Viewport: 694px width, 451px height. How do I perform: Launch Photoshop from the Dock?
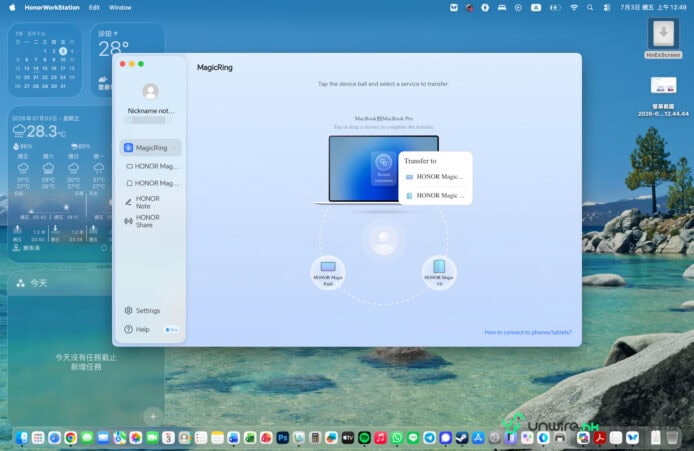click(283, 438)
